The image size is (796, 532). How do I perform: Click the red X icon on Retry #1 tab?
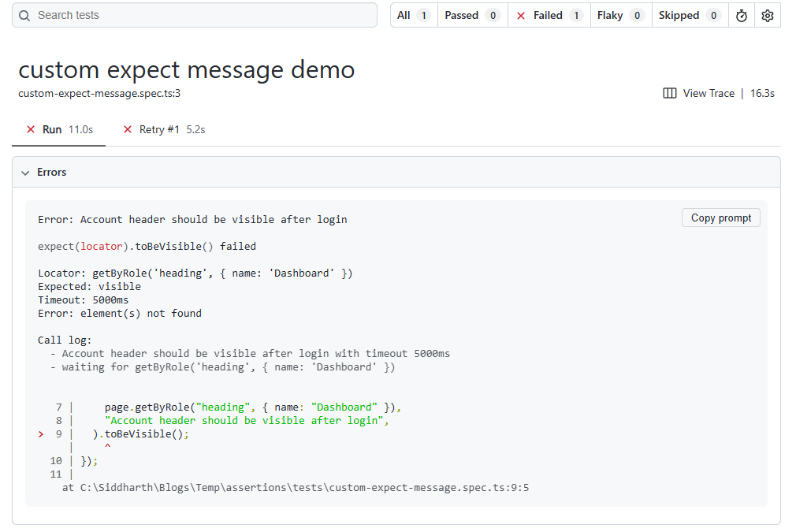[x=128, y=129]
